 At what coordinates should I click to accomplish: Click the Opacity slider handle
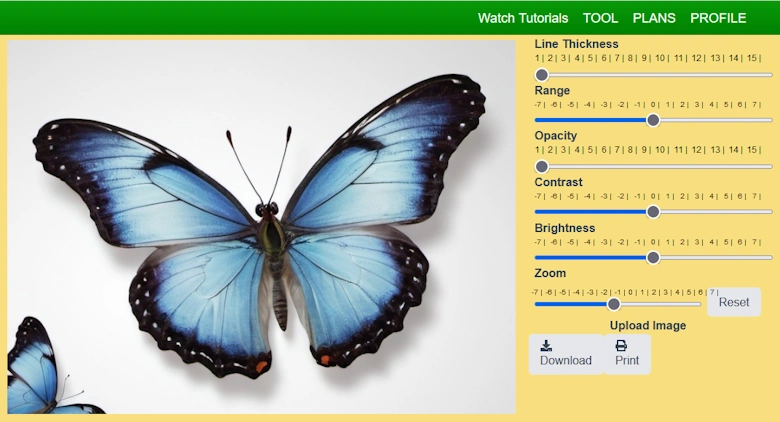[x=542, y=166]
